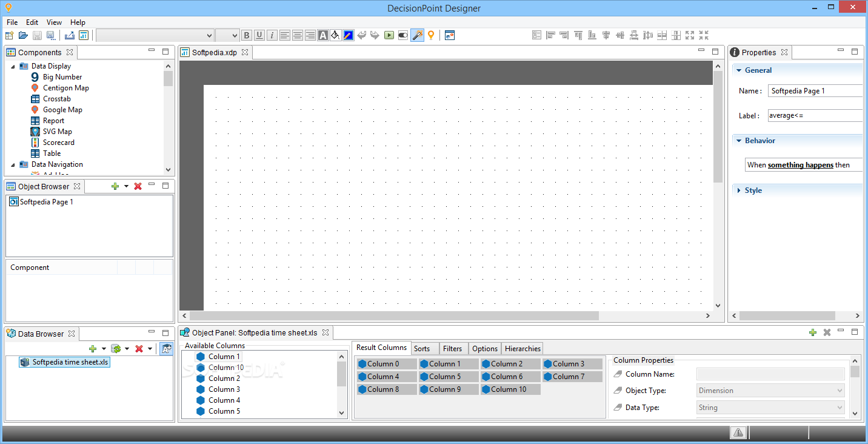Click the green add icon in Object Browser

coord(115,186)
